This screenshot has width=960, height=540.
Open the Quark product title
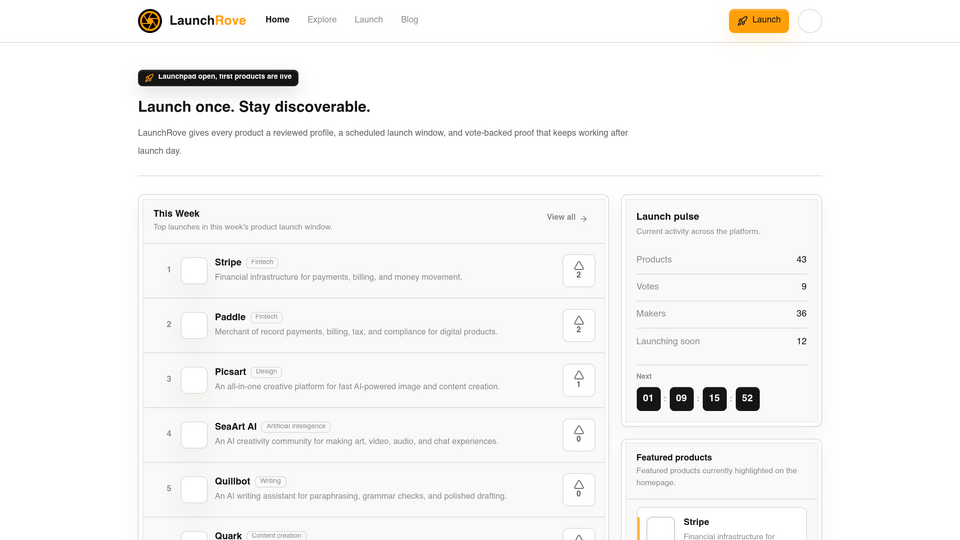pos(228,535)
